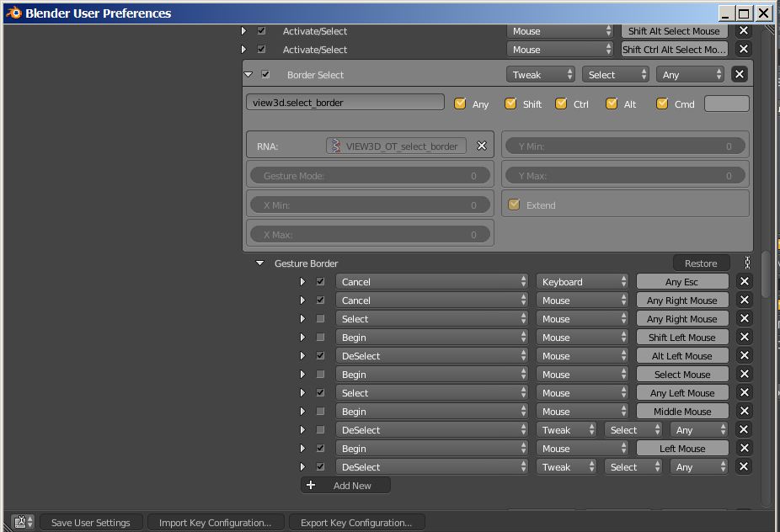Open Mouse dropdown in Shift Alt Select row
The height and width of the screenshot is (532, 780).
[x=560, y=31]
